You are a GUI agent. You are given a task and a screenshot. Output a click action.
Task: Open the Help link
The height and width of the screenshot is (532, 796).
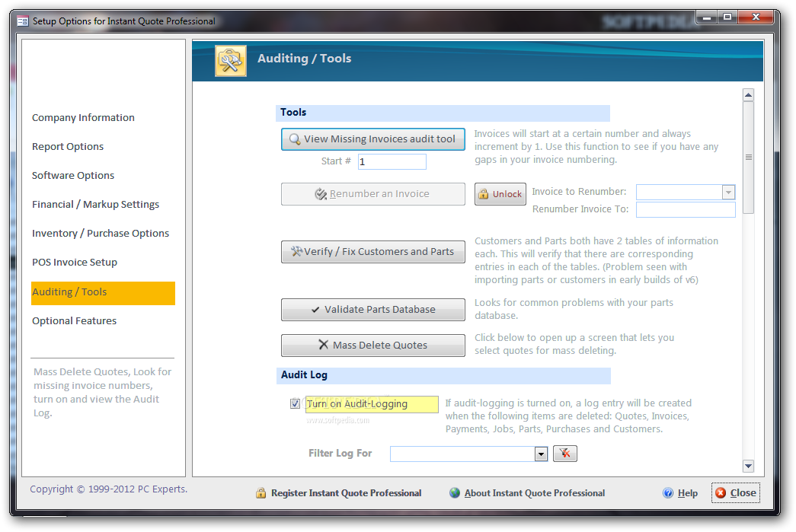click(687, 493)
